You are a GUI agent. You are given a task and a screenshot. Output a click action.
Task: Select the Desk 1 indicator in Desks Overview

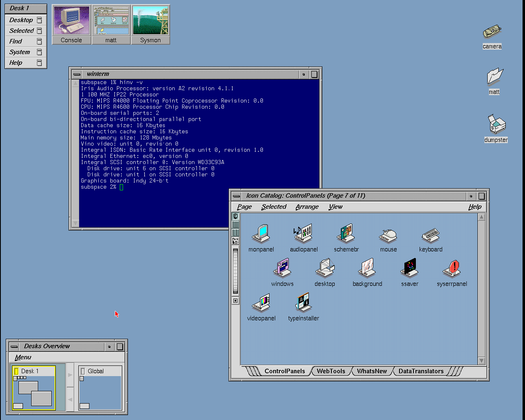tap(16, 371)
